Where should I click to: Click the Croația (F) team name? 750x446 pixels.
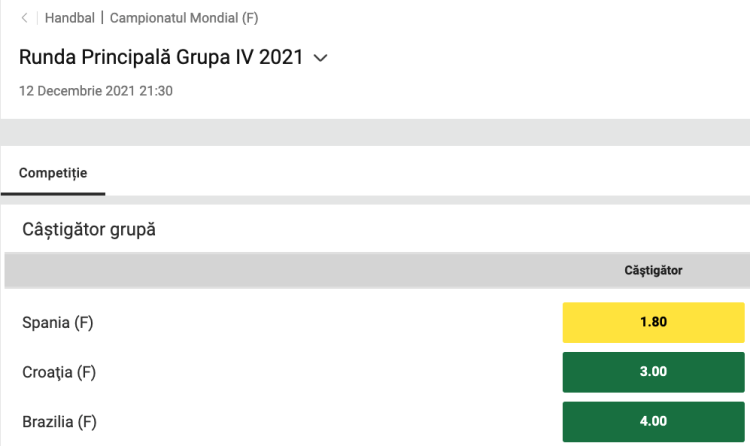coord(59,372)
